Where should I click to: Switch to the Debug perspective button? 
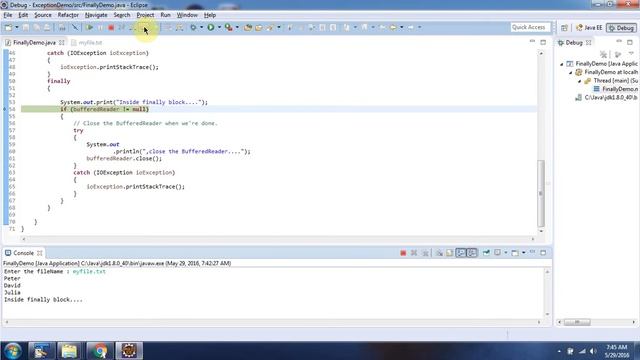(621, 28)
